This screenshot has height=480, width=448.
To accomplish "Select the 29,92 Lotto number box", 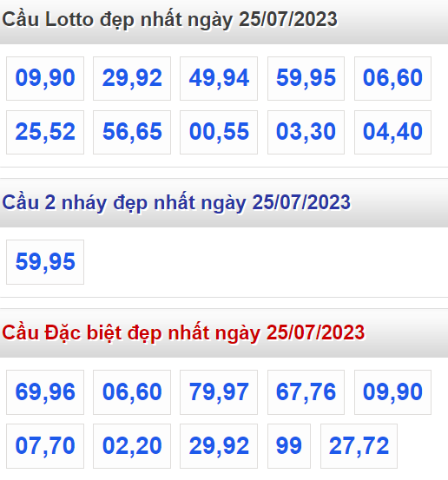I will click(132, 78).
